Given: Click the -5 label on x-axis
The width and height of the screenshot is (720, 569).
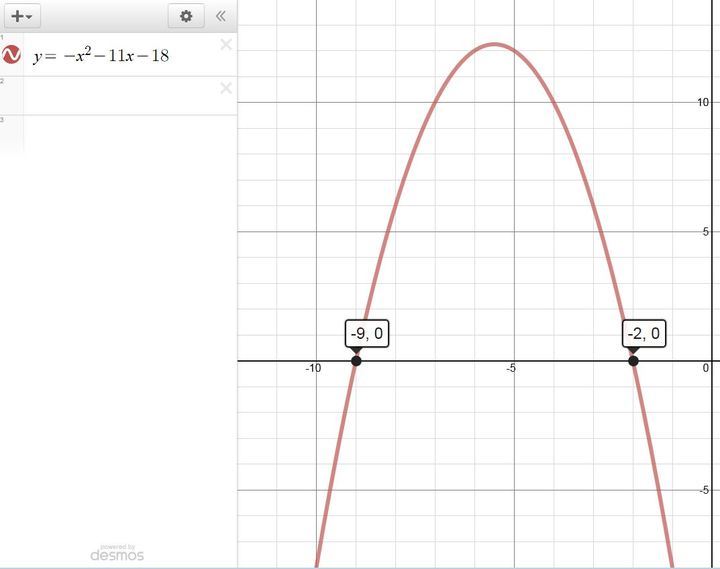Looking at the screenshot, I should pyautogui.click(x=511, y=369).
